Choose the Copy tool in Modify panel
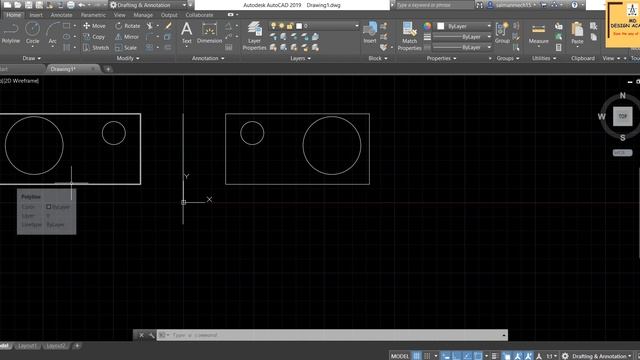This screenshot has width=640, height=360. (x=94, y=37)
